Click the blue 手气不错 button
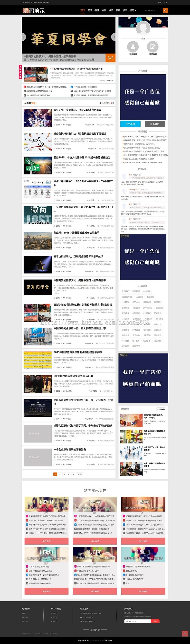 tap(130, 124)
